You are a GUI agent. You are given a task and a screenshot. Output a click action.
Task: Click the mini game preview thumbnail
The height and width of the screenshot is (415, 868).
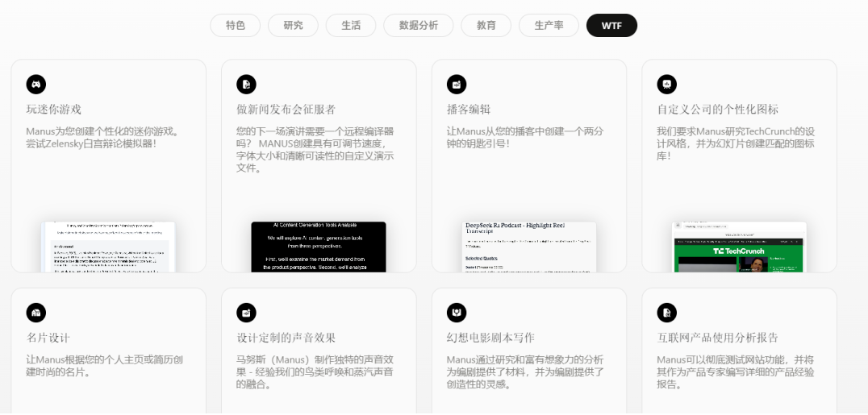(108, 247)
